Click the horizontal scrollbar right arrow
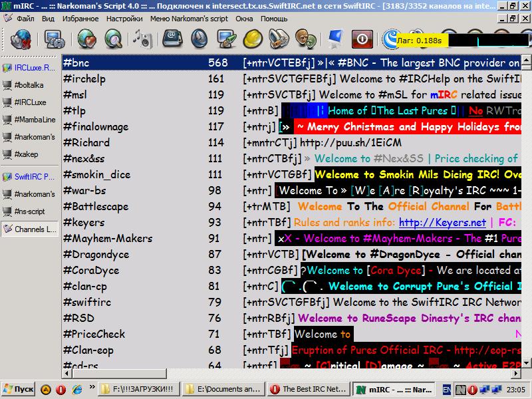 [516, 374]
